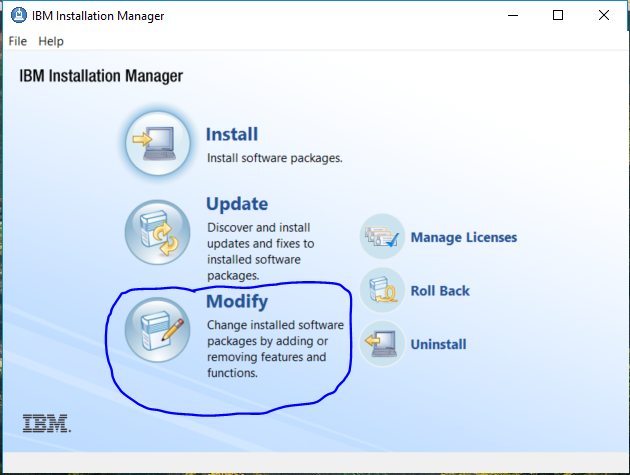630x475 pixels.
Task: Click the IBM Installation Manager title bar icon
Action: (18, 15)
